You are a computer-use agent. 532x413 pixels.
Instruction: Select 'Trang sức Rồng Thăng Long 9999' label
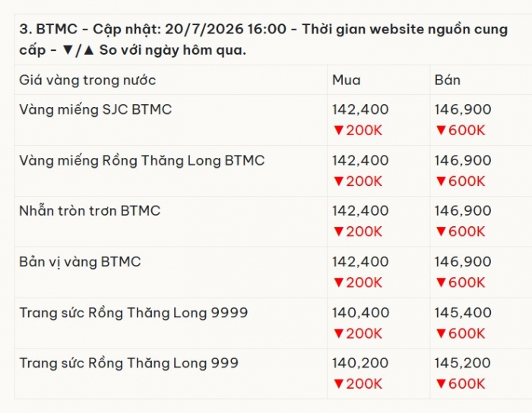133,312
